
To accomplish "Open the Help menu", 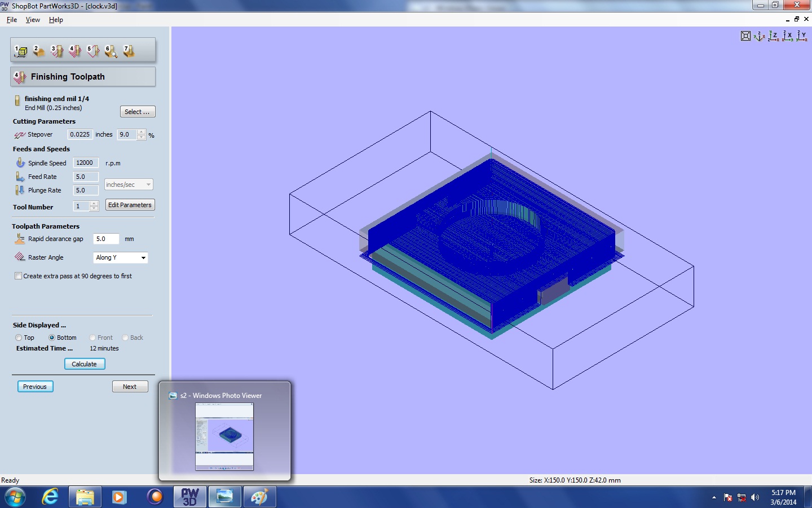I will point(56,19).
